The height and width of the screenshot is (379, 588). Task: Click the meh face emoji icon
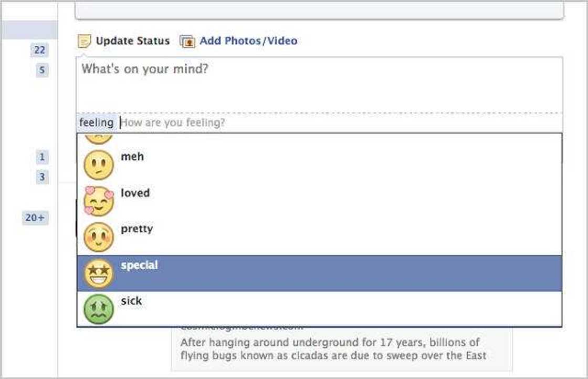pyautogui.click(x=98, y=165)
